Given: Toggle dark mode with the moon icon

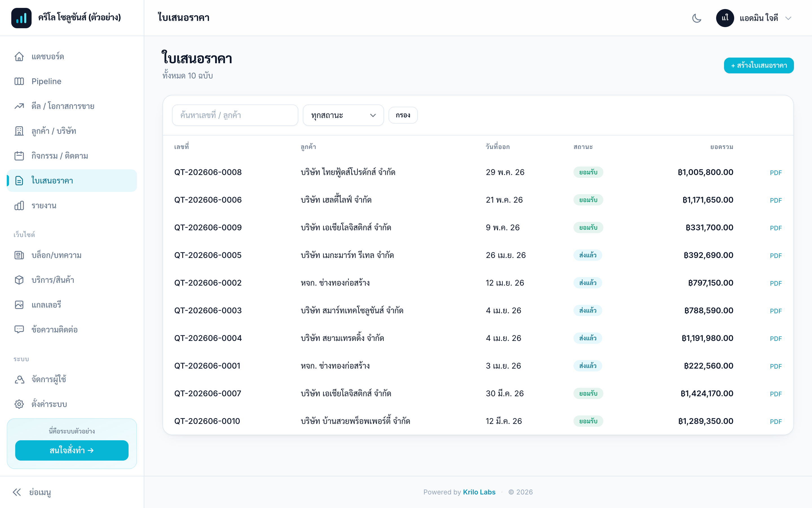Looking at the screenshot, I should click(697, 18).
